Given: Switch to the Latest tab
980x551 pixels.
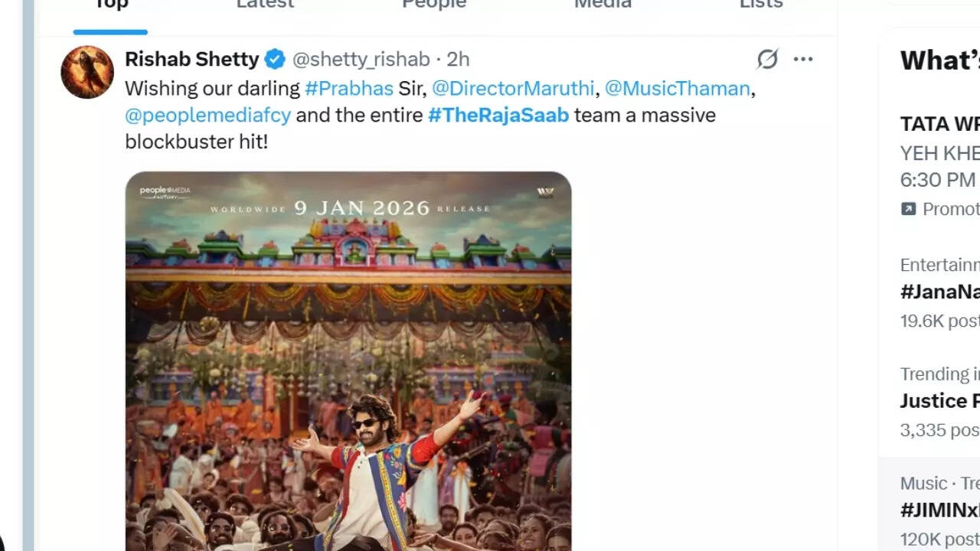Looking at the screenshot, I should click(265, 5).
